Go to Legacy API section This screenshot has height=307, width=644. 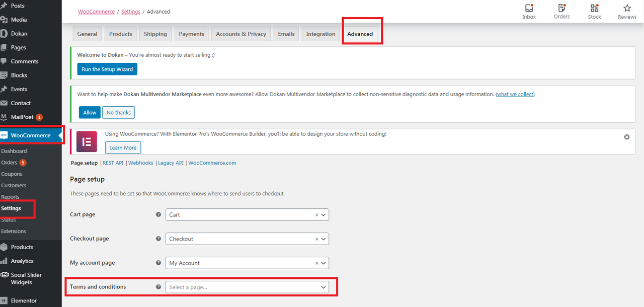[x=171, y=163]
